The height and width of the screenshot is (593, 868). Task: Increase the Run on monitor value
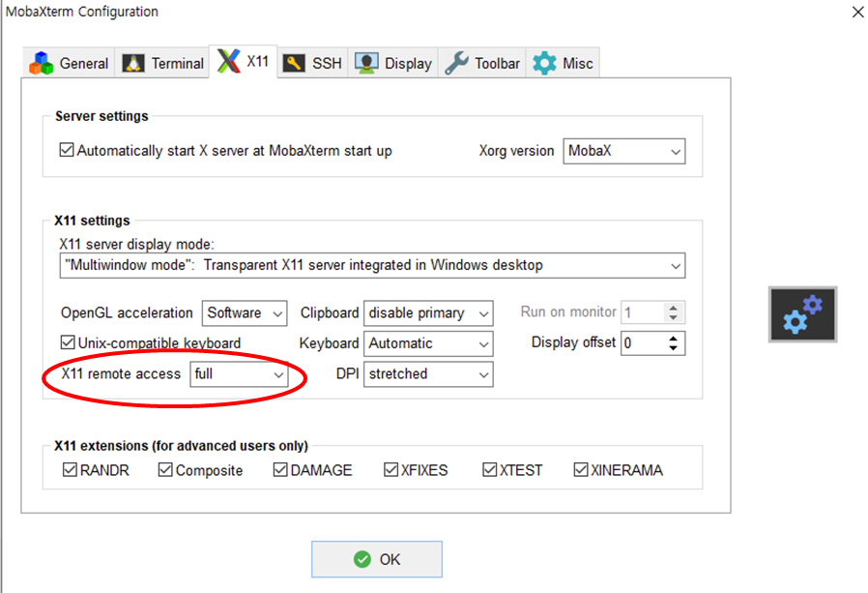[673, 308]
